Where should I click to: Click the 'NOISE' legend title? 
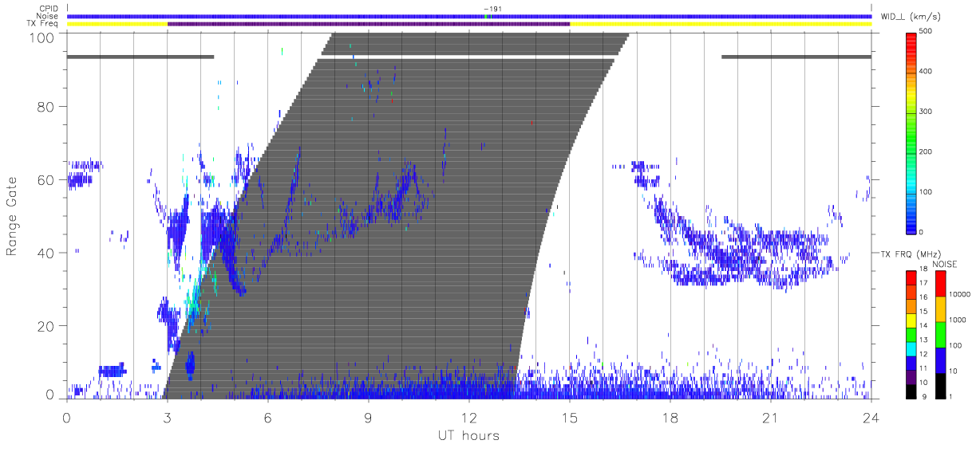click(x=945, y=264)
